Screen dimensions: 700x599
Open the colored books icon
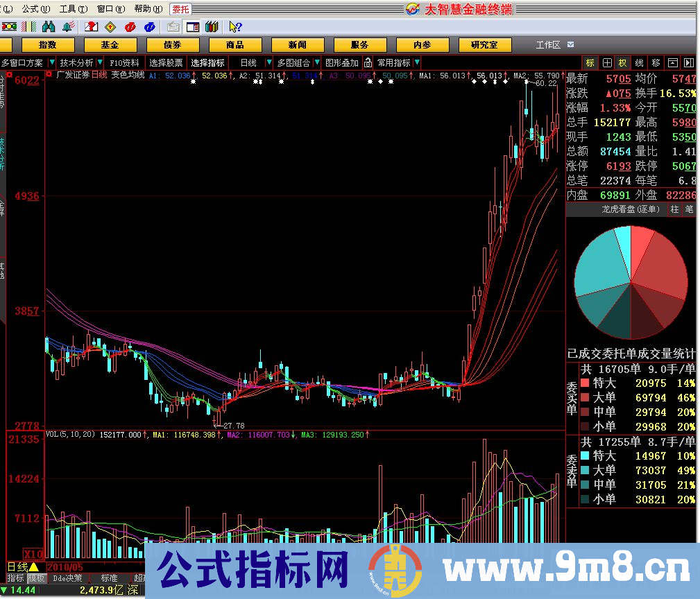tap(212, 27)
